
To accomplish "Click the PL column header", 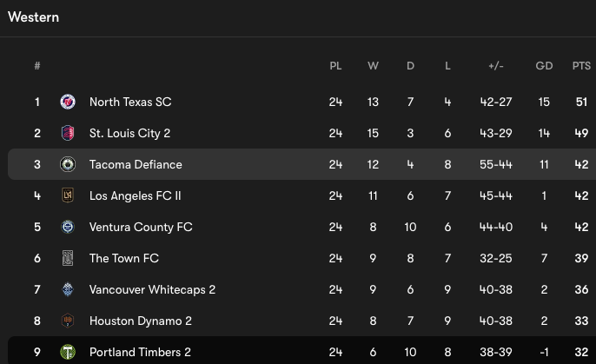I will tap(335, 66).
